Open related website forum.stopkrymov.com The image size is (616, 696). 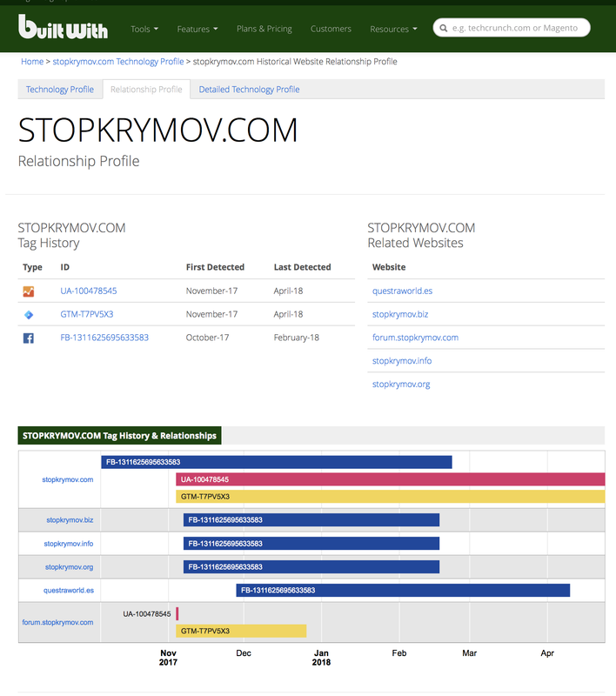tap(415, 338)
